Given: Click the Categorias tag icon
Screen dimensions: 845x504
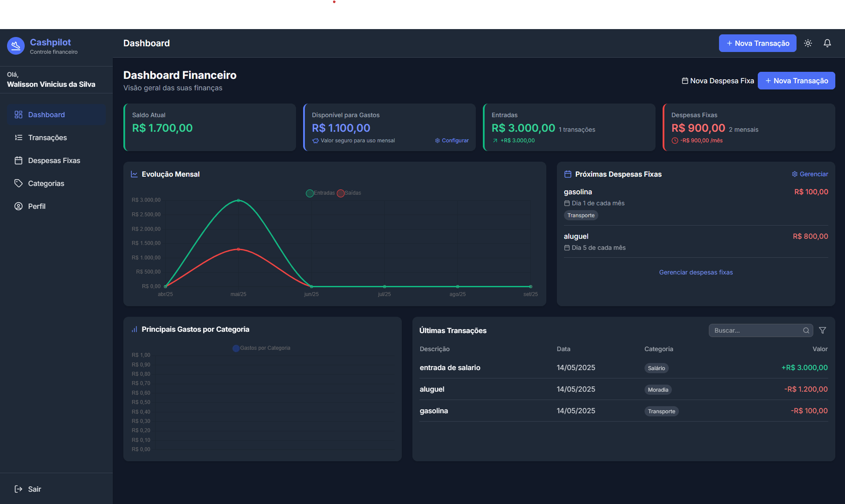Looking at the screenshot, I should pos(19,183).
